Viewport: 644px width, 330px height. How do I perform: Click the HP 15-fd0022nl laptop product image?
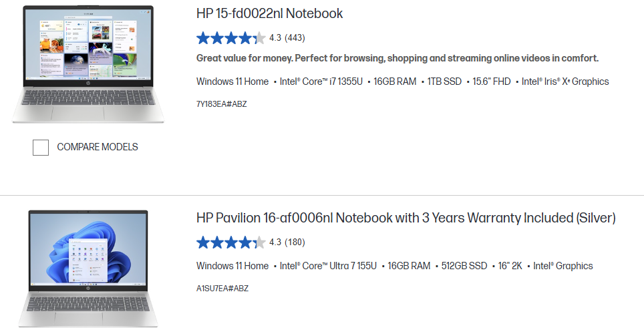point(88,64)
